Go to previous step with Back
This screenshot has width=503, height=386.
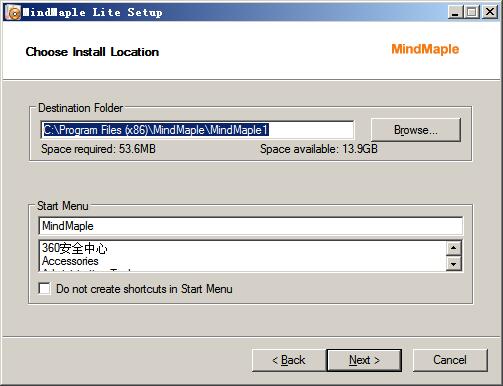289,360
